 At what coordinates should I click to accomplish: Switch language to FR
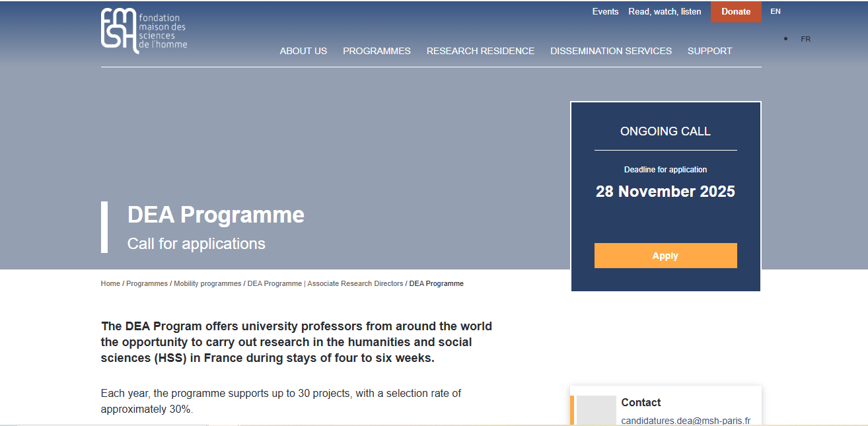pos(805,38)
